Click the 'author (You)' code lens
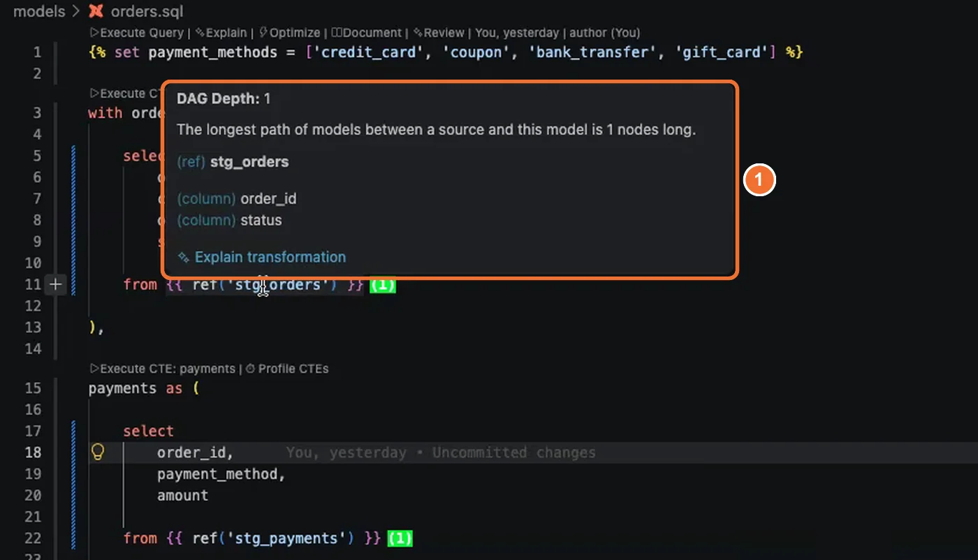978x560 pixels. [605, 33]
